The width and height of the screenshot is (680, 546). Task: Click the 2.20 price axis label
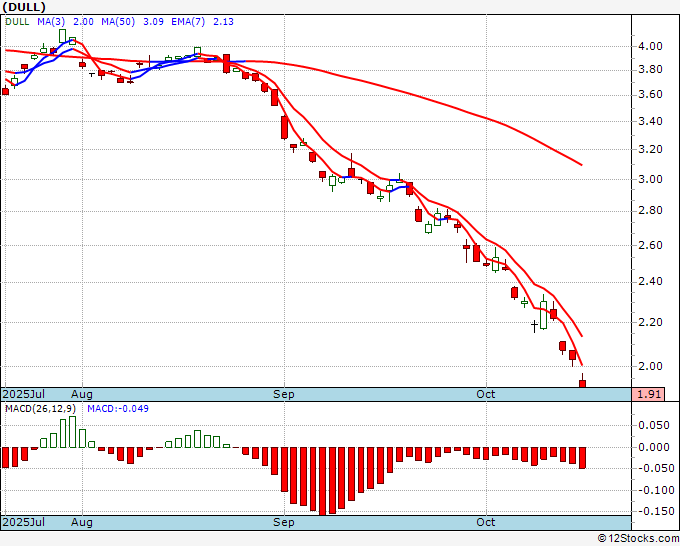pos(650,322)
